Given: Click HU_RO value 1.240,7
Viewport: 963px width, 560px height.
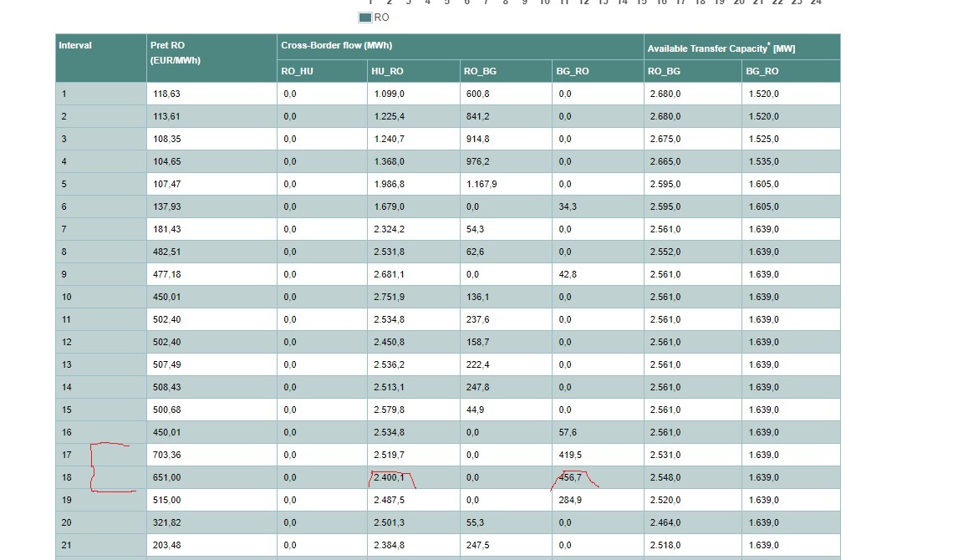Looking at the screenshot, I should point(390,140).
